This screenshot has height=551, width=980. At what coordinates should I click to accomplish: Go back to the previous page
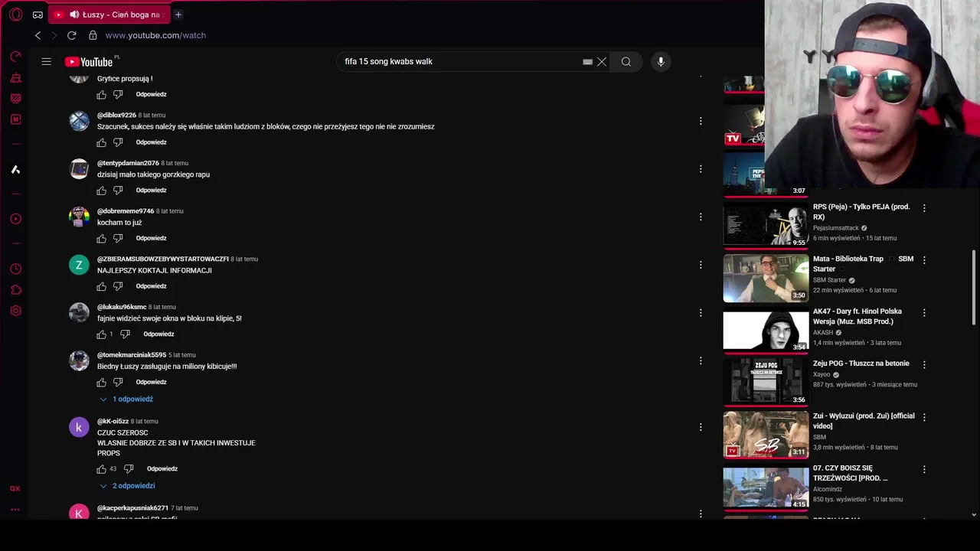38,35
